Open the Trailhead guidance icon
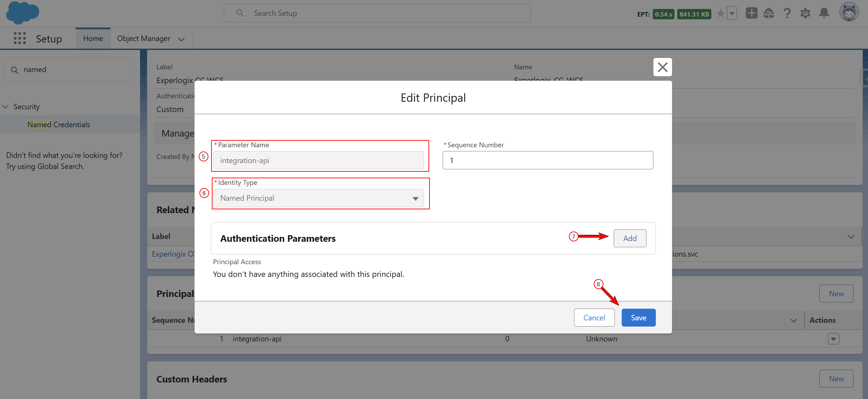This screenshot has height=399, width=868. (x=769, y=13)
